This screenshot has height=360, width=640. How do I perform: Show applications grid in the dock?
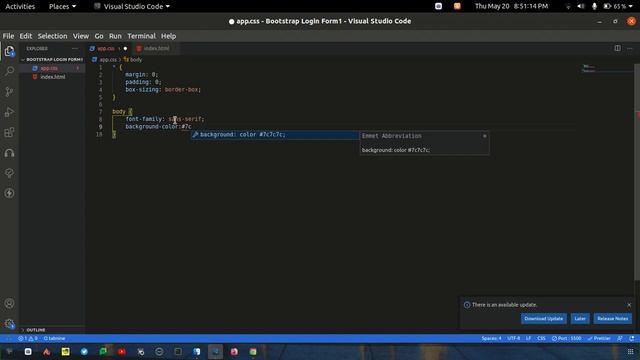630,351
